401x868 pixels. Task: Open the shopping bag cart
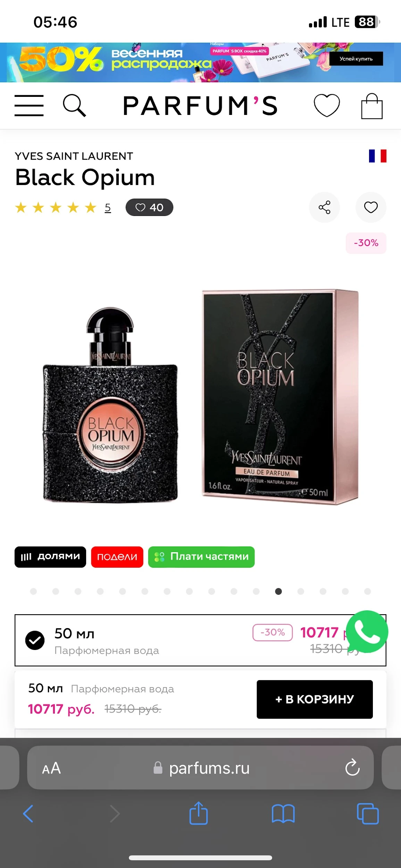[372, 106]
